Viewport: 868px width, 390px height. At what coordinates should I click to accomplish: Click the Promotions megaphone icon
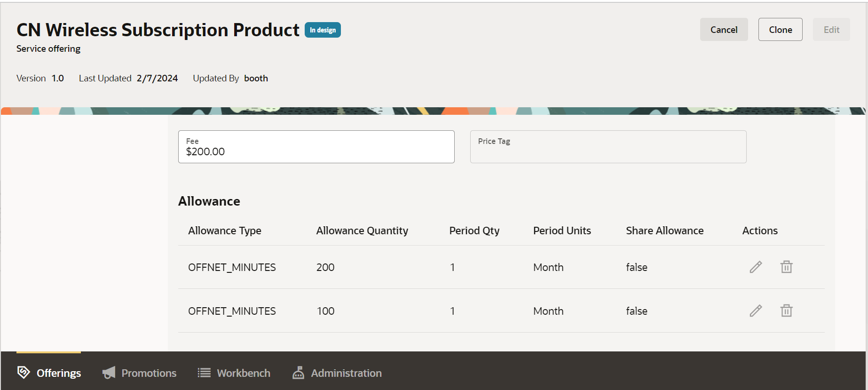click(109, 373)
